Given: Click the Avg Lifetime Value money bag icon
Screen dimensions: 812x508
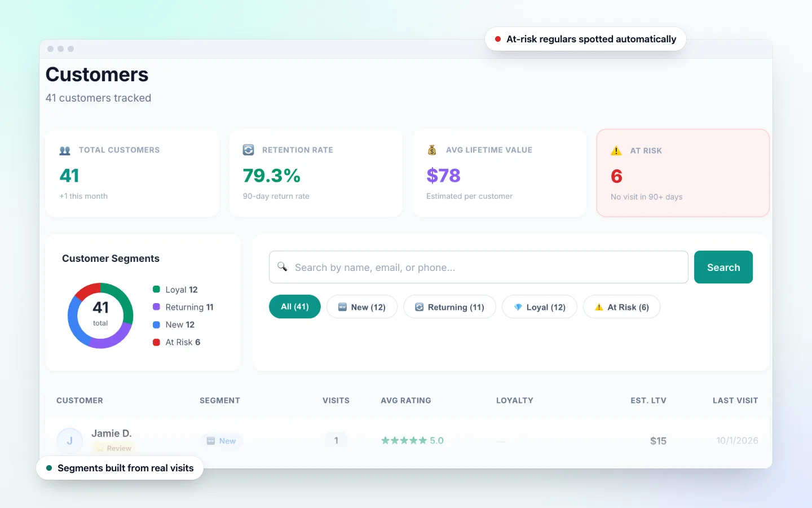Looking at the screenshot, I should click(x=432, y=150).
